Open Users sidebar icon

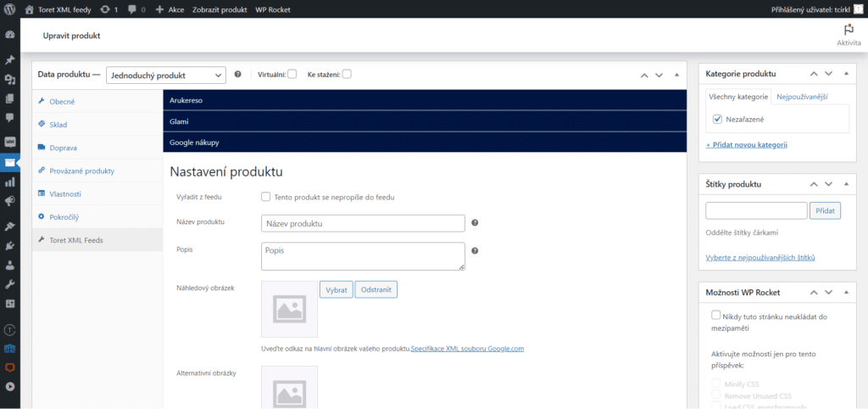[9, 265]
